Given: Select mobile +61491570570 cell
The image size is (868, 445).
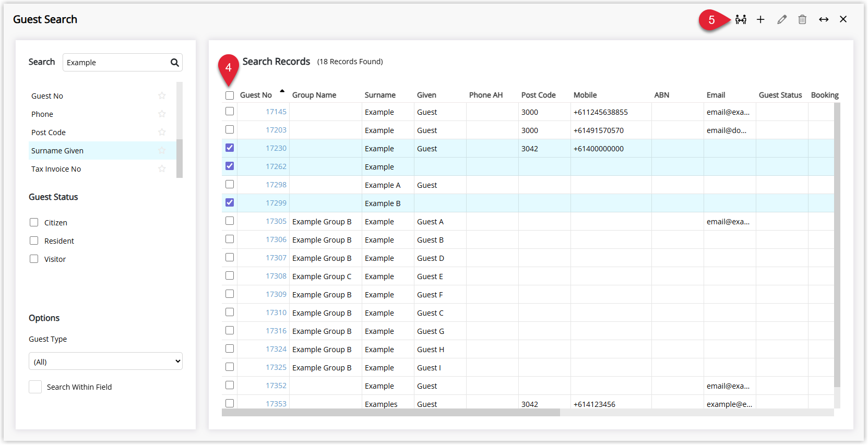Looking at the screenshot, I should [x=611, y=130].
